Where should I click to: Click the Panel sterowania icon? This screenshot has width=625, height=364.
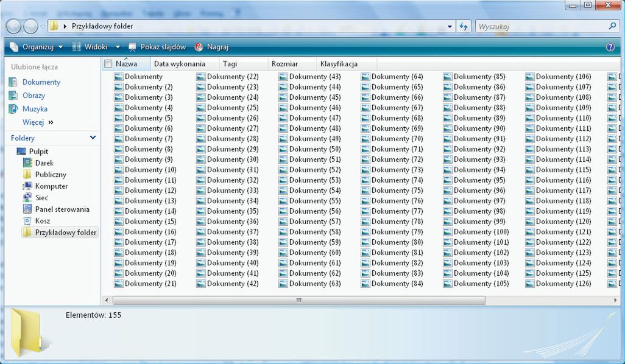pos(27,209)
